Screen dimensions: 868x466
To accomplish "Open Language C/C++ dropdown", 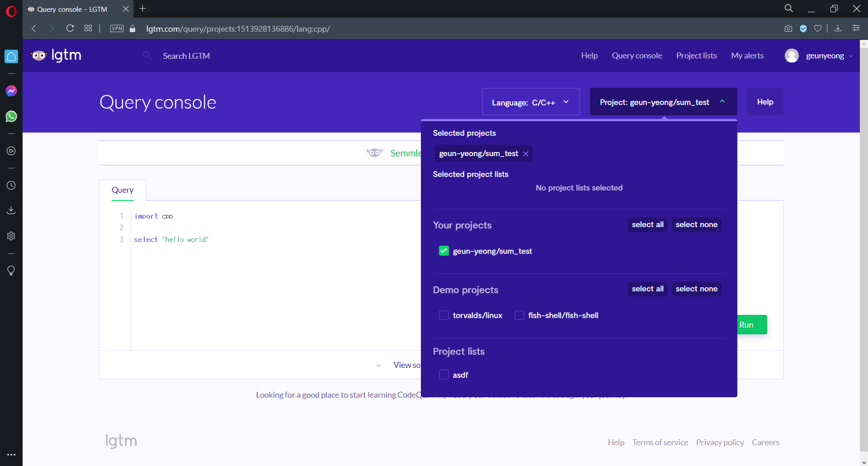I will click(531, 102).
